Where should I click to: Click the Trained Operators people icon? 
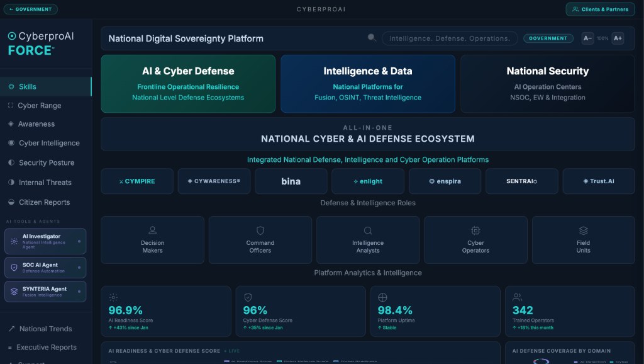[x=517, y=297]
